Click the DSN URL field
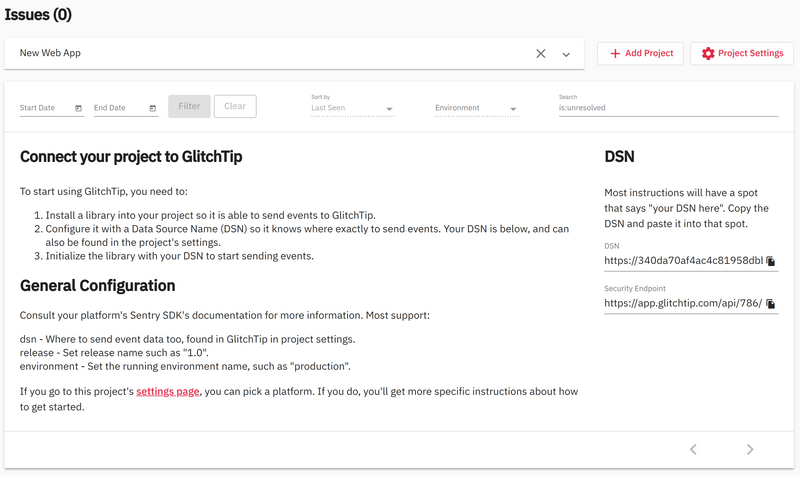This screenshot has width=800, height=477. coord(684,261)
